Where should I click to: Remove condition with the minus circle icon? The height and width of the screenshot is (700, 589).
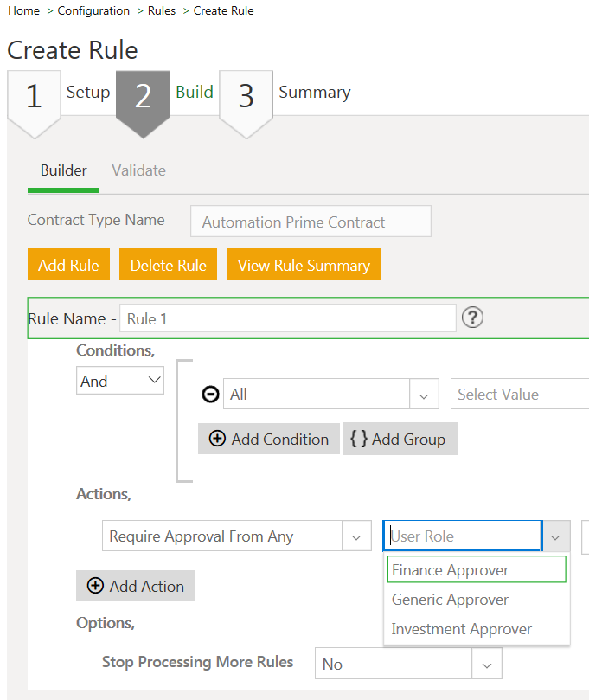point(210,395)
